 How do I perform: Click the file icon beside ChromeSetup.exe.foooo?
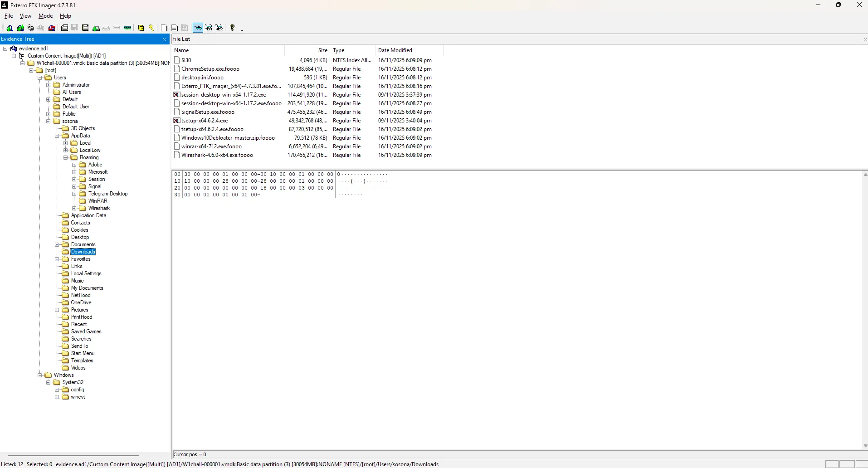click(x=177, y=69)
